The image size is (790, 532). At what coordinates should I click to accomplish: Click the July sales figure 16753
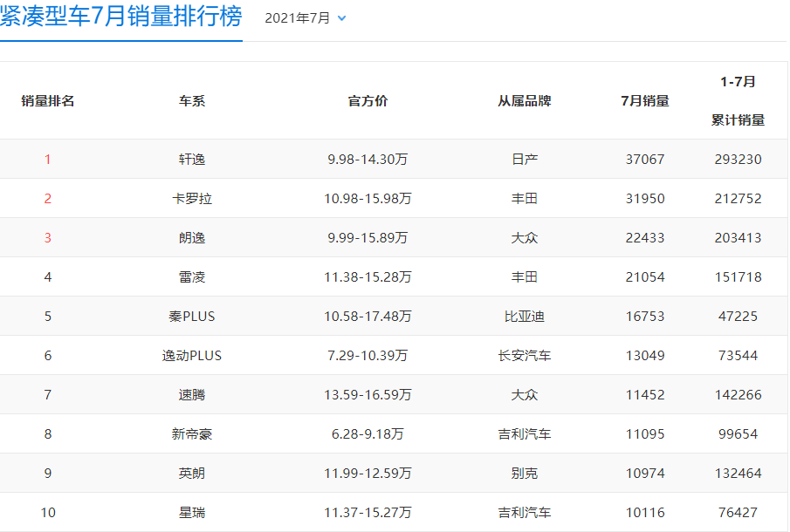645,316
